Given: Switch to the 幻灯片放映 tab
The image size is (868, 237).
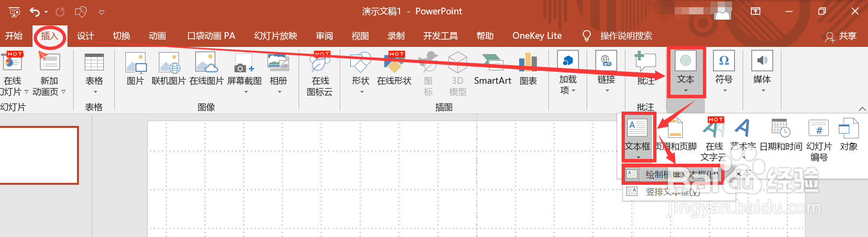Looking at the screenshot, I should click(x=276, y=36).
